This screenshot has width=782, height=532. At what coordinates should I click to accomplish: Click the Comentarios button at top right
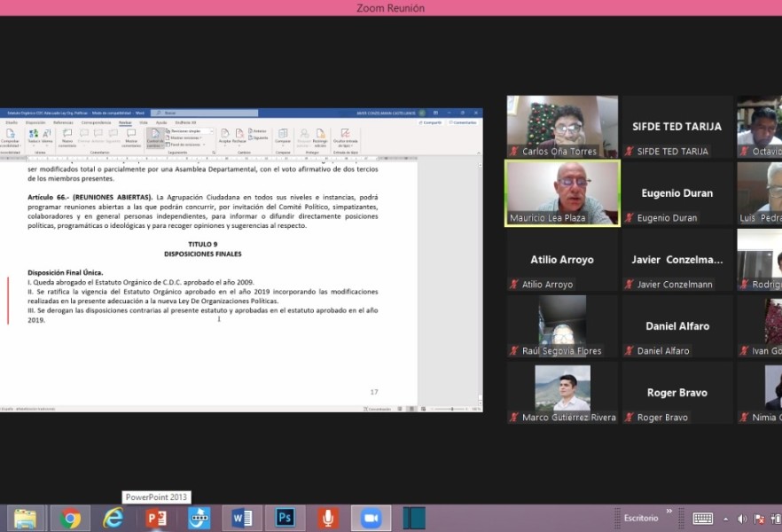pyautogui.click(x=462, y=122)
